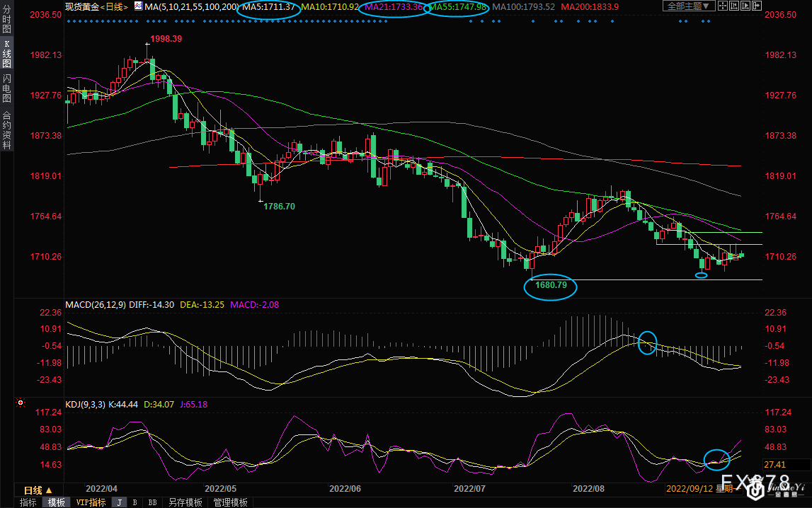Open the 全部主题 dropdown
The width and height of the screenshot is (812, 508).
coord(687,6)
